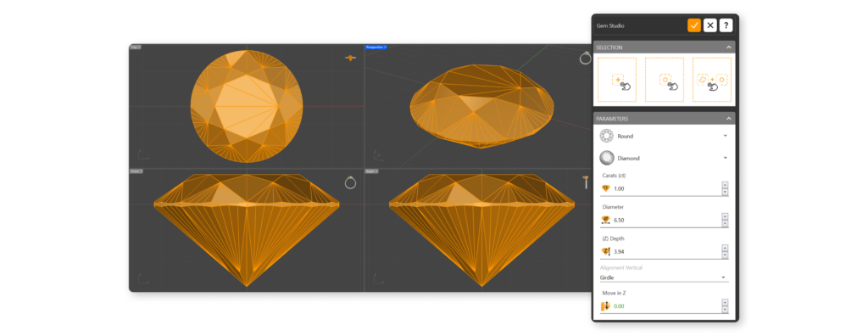Click the side-view ring icon in Right viewport
This screenshot has height=336, width=868.
point(587,182)
